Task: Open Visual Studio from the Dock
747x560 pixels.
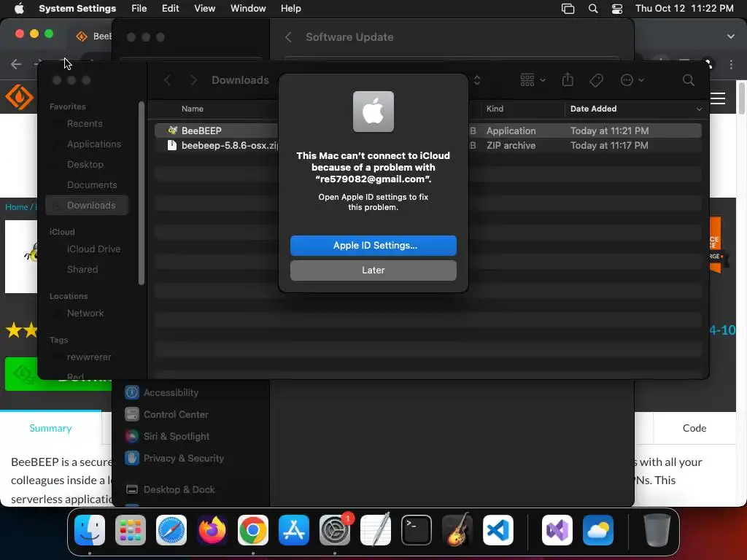Action: pyautogui.click(x=557, y=530)
